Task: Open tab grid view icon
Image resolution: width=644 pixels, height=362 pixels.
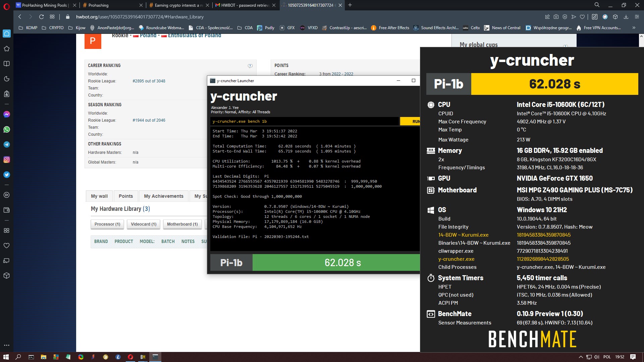Action: (52, 17)
